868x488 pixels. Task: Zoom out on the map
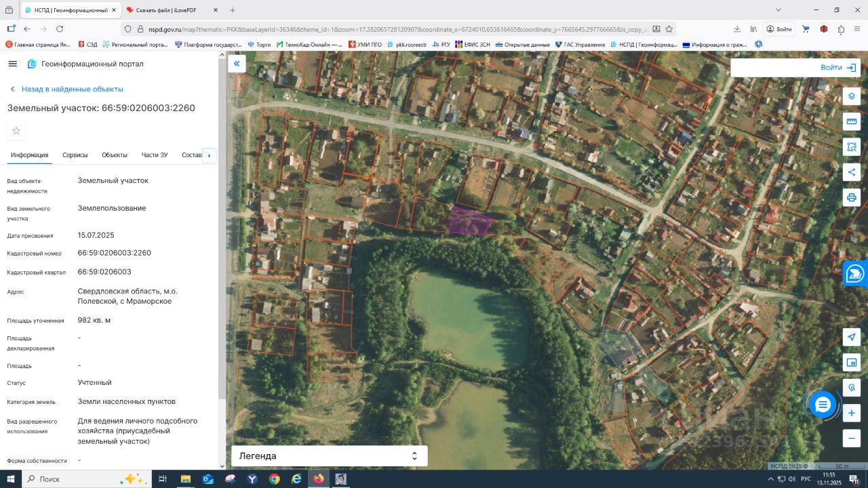(852, 438)
